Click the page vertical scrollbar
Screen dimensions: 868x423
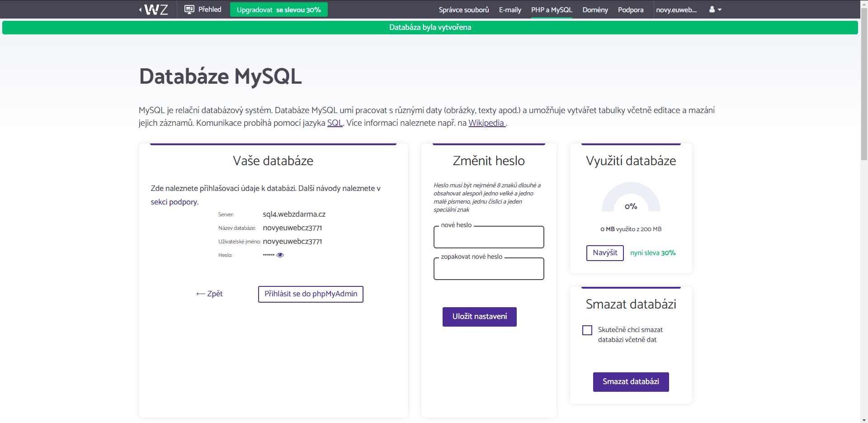pos(864,84)
